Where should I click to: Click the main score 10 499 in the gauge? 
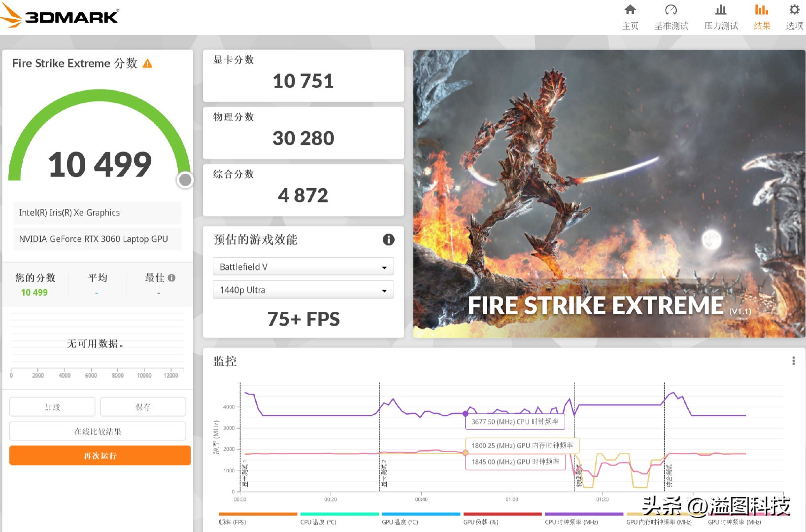[100, 164]
